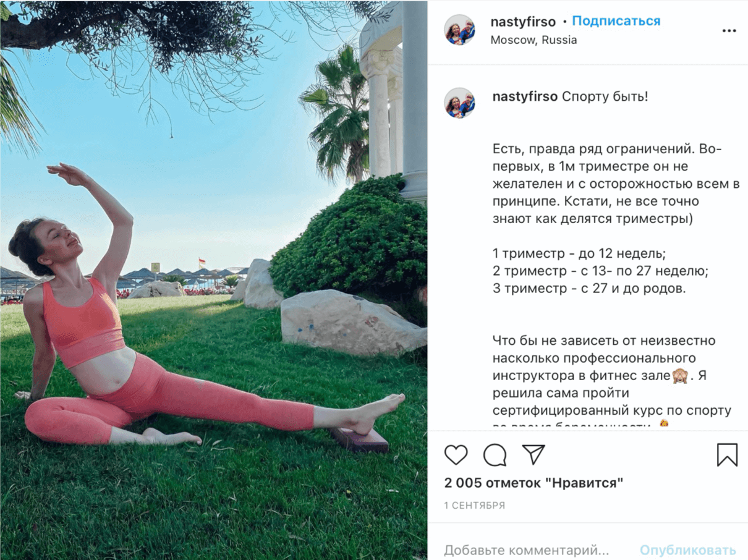Open the 1 СЕНТЯБРЯ post date link
Viewport: 748px width, 560px height.
click(x=474, y=506)
